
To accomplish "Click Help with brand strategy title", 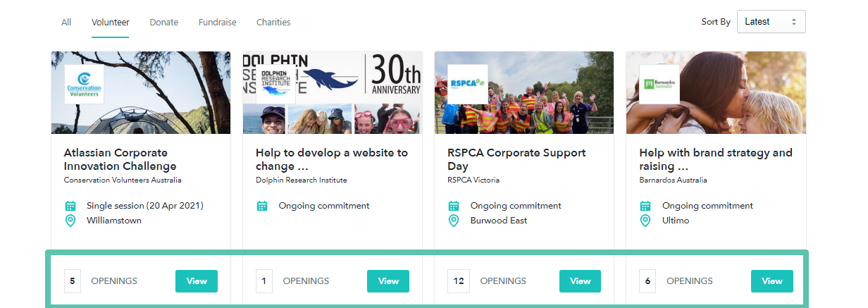I will coord(716,159).
